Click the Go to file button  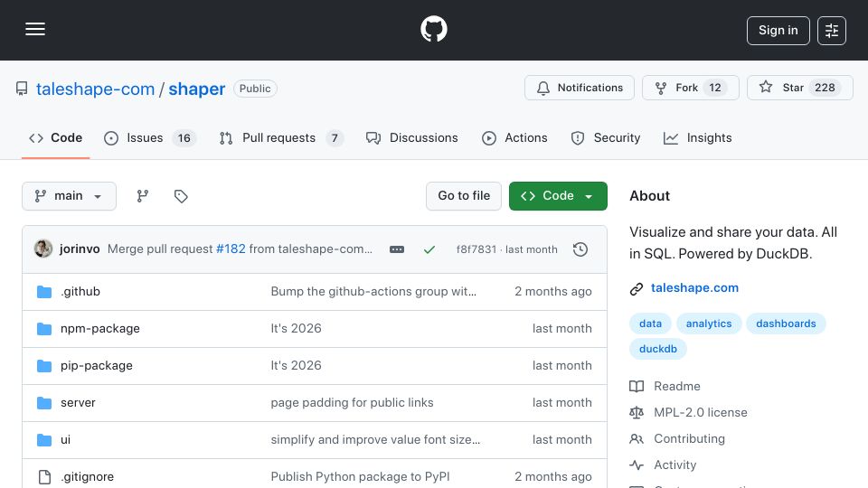coord(464,196)
